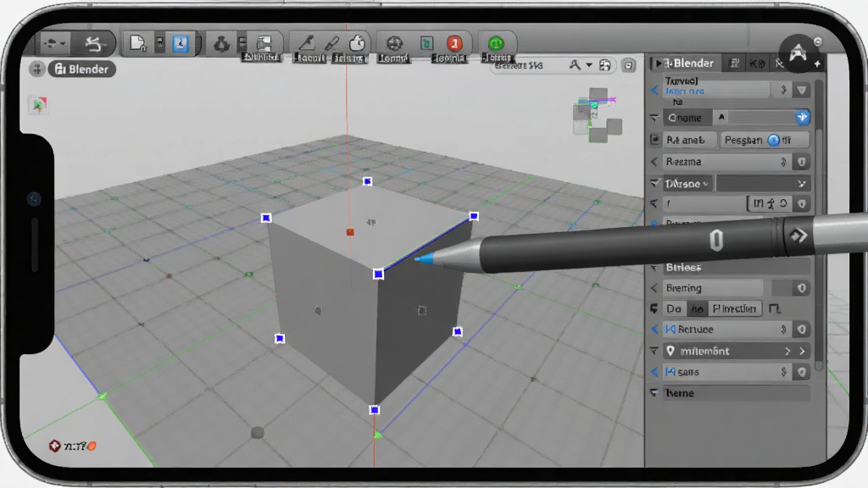
Task: Toggle the round button in Bremng row
Action: [x=802, y=288]
